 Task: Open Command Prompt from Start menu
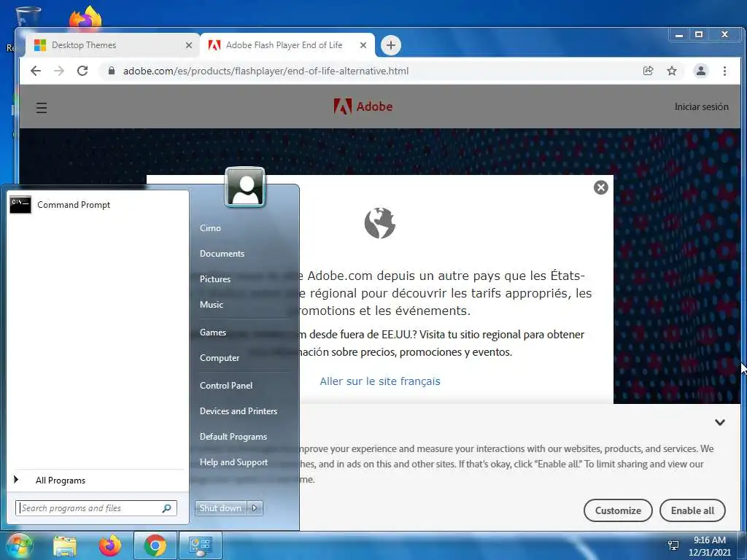coord(97,205)
